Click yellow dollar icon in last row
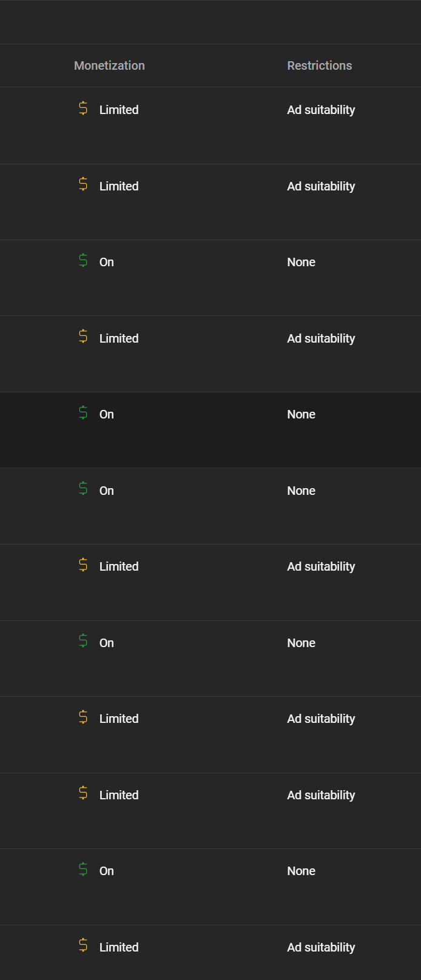Image resolution: width=421 pixels, height=980 pixels. point(83,946)
